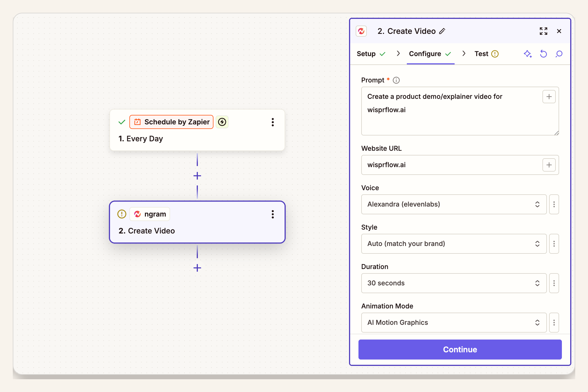Click the Continue button
Viewport: 588px width, 392px height.
click(460, 350)
